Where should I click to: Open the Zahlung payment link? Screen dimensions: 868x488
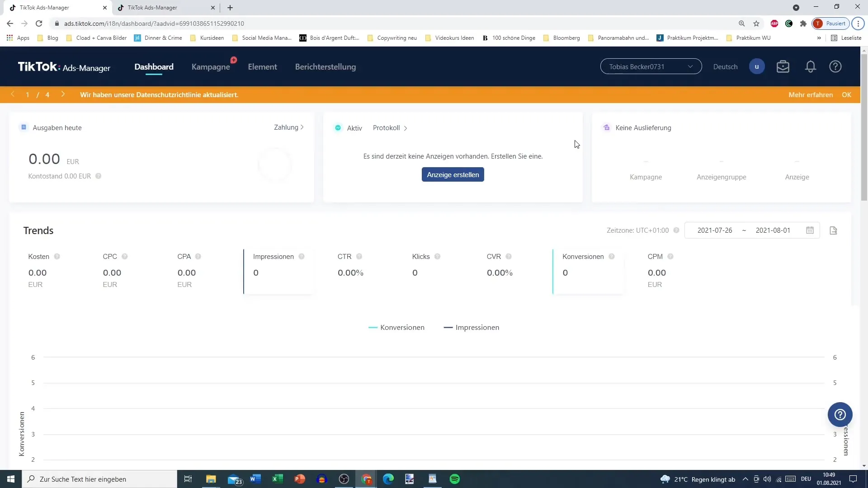click(288, 127)
